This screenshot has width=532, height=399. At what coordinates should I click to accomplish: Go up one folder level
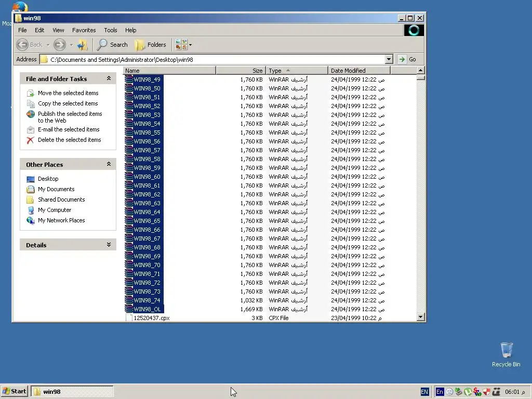click(x=82, y=45)
